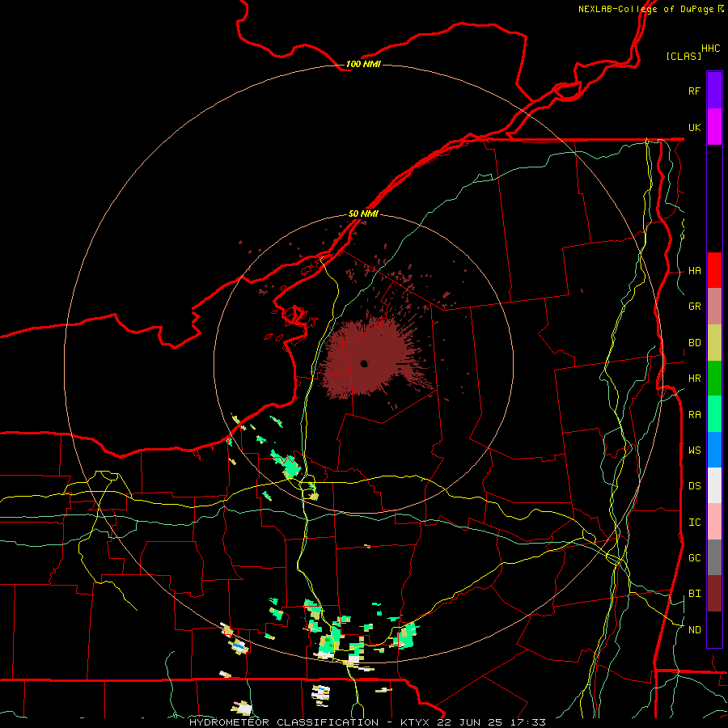Viewport: 728px width, 728px height.
Task: Click the "[CLAS]" legend heading
Action: point(684,56)
